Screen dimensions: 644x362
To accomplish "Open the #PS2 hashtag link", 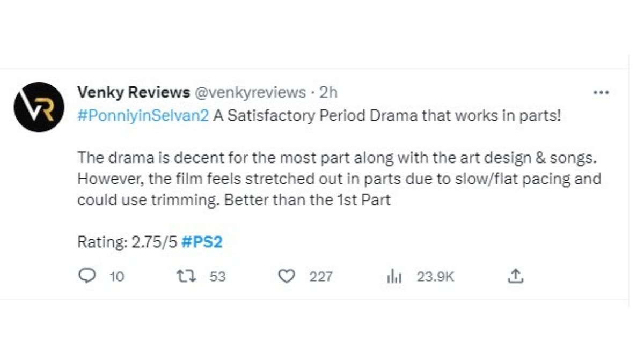I will coord(202,242).
